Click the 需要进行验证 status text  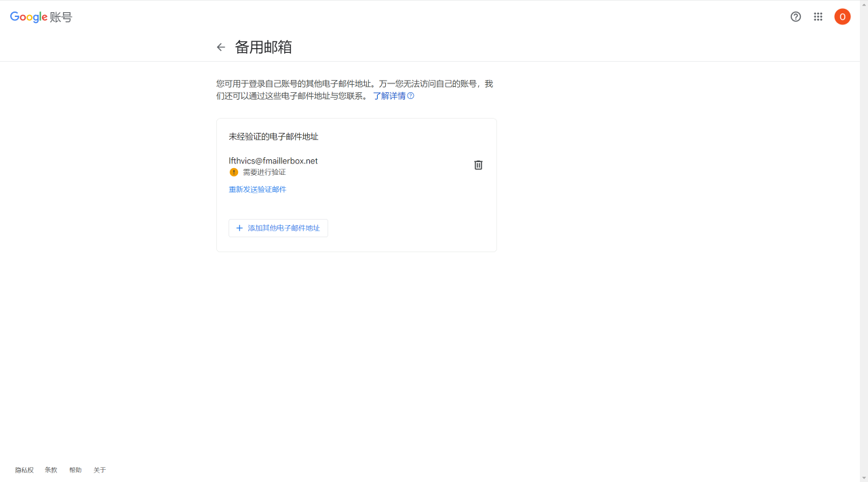point(264,172)
